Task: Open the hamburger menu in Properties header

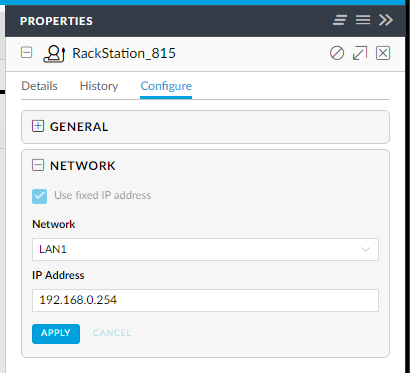Action: coord(363,20)
